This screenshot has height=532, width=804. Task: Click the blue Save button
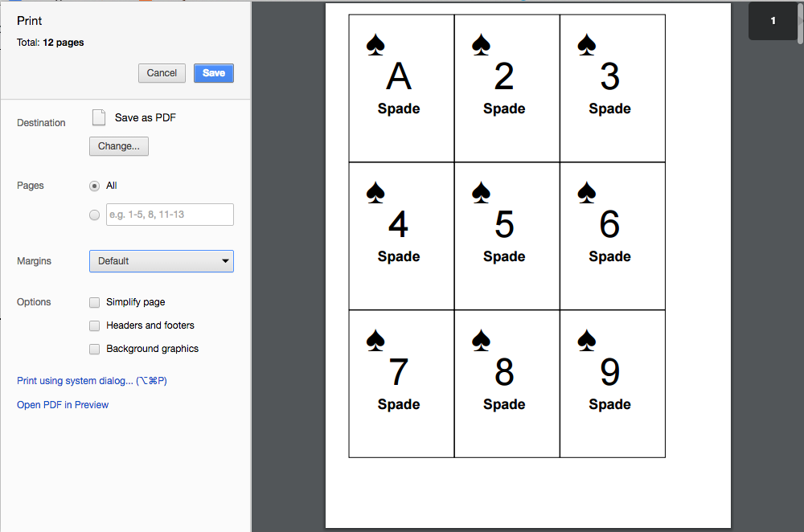pos(213,73)
